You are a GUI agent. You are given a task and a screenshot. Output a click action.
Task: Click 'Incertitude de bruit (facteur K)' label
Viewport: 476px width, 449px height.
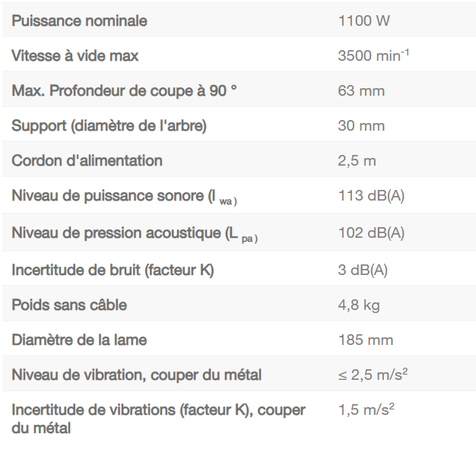click(113, 270)
